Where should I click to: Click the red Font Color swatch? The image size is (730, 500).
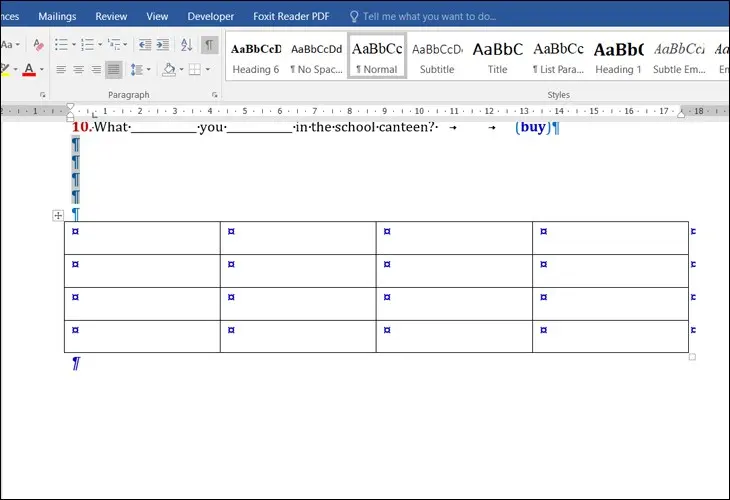28,70
